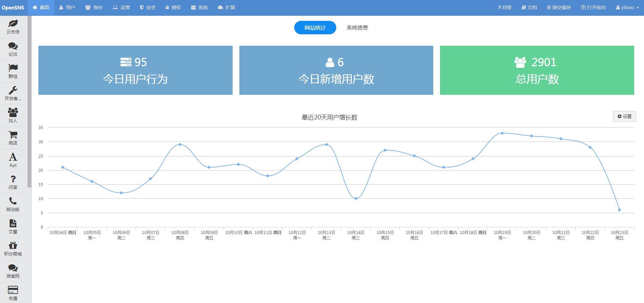Screen dimensions: 644x303
Task: Expand the yixiao user dropdown
Action: pyautogui.click(x=627, y=7)
